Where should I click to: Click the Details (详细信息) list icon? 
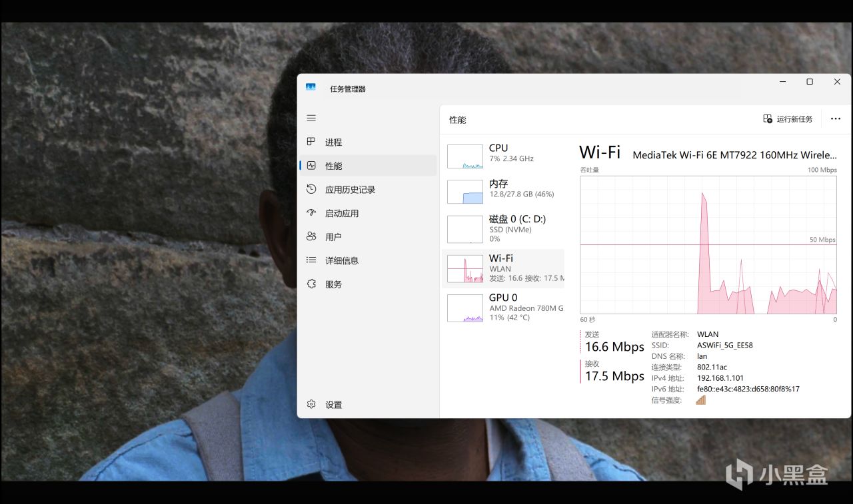click(311, 260)
